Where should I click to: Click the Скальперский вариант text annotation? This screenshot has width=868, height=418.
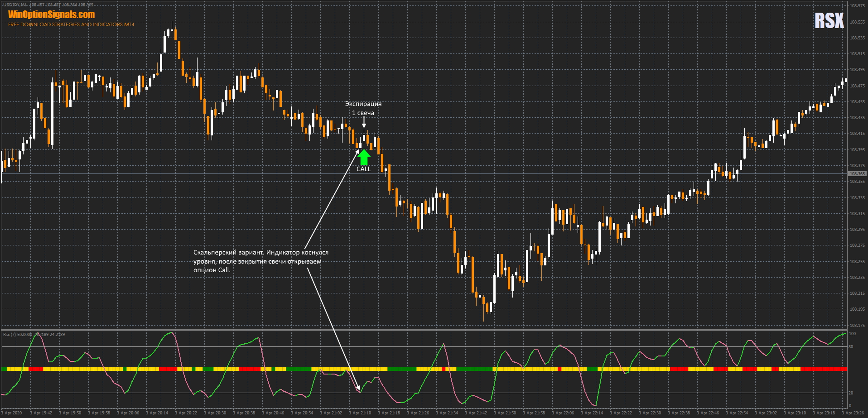pos(260,261)
